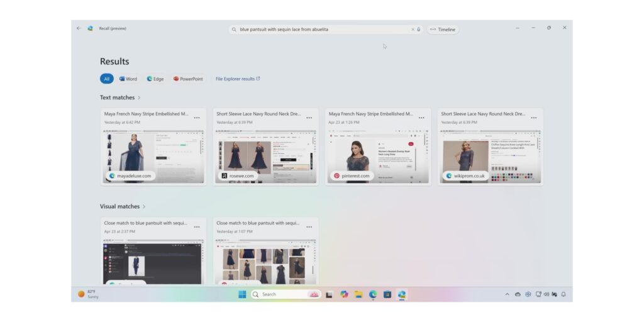Expand the Text matches section
Image resolution: width=644 pixels, height=322 pixels.
pos(120,97)
